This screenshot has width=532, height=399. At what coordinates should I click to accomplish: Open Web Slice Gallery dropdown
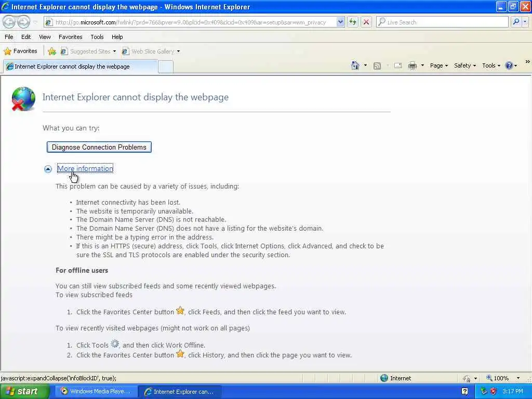[151, 51]
